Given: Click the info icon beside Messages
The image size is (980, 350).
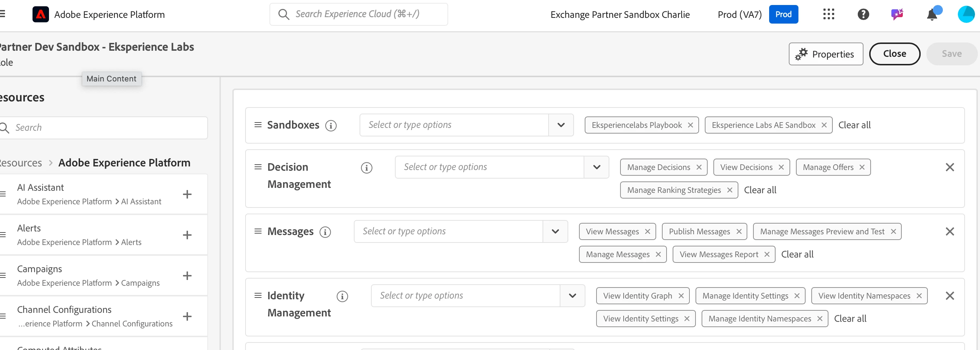Looking at the screenshot, I should pos(325,232).
